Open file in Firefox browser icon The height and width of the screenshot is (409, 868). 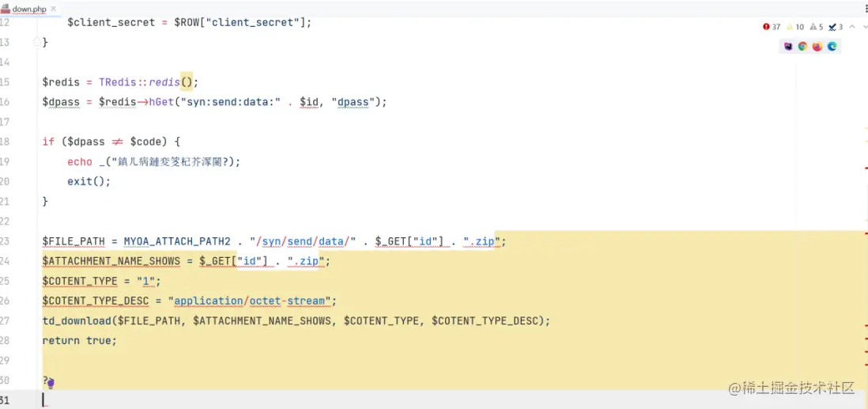click(x=817, y=47)
